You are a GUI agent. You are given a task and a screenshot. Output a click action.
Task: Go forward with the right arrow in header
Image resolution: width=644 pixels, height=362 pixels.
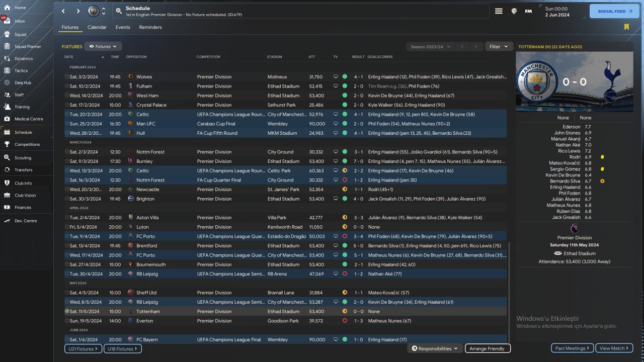[x=78, y=11]
